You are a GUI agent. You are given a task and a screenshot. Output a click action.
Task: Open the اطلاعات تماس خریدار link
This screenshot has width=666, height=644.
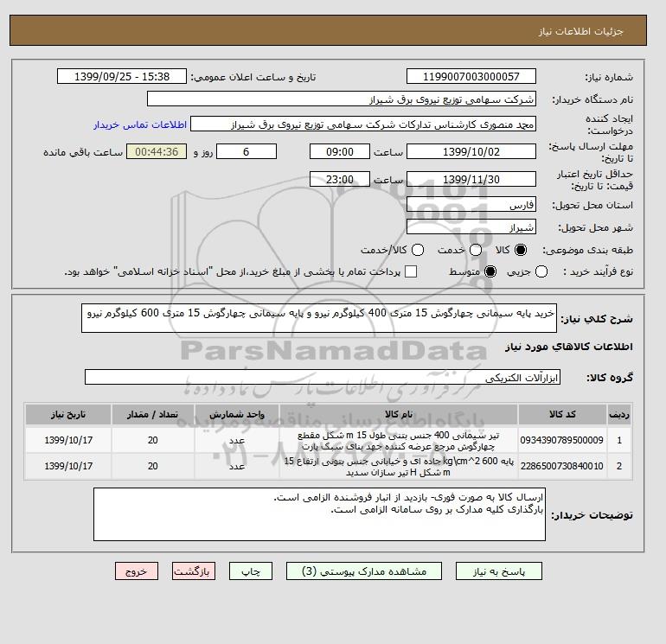tap(140, 124)
